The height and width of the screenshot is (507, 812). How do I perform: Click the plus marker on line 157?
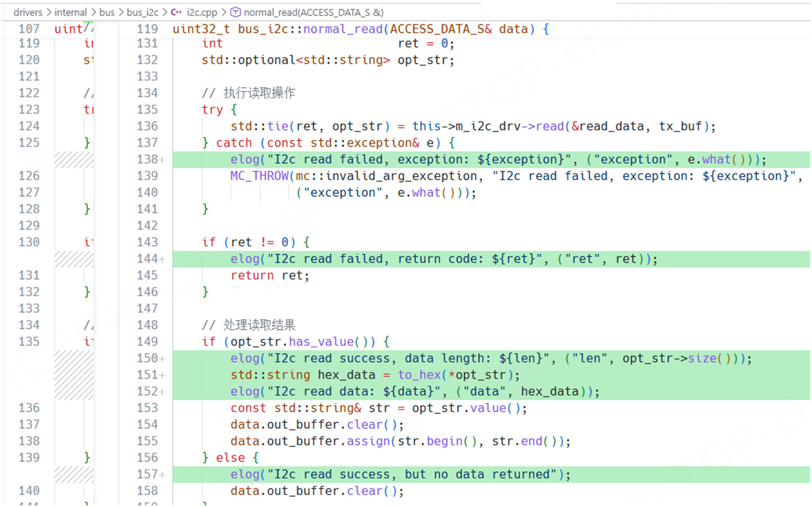pos(162,475)
